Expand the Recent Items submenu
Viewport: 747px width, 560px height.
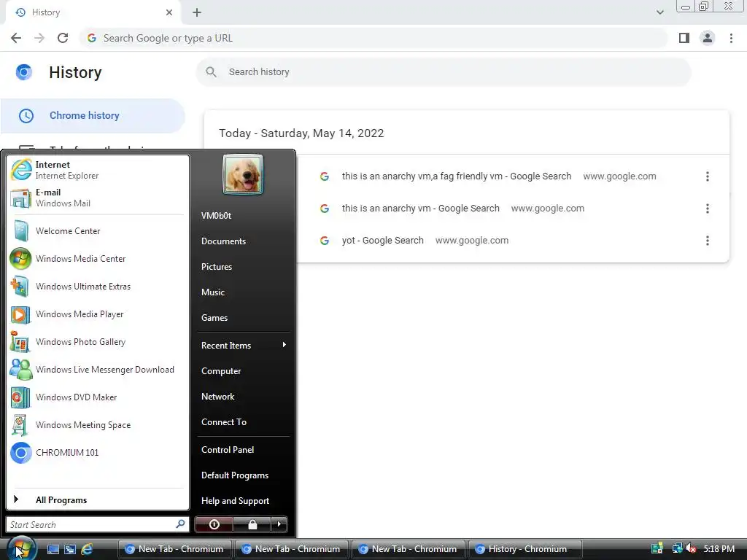coord(243,345)
